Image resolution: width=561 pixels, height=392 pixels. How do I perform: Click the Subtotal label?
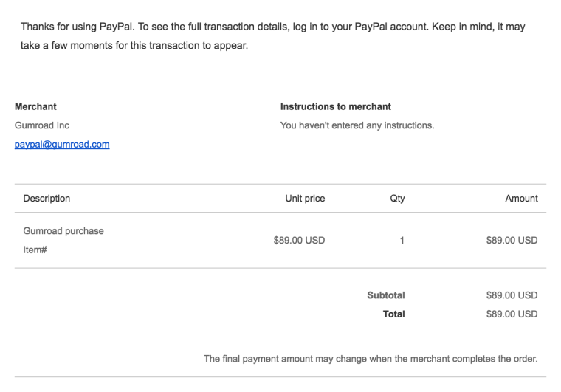point(385,295)
